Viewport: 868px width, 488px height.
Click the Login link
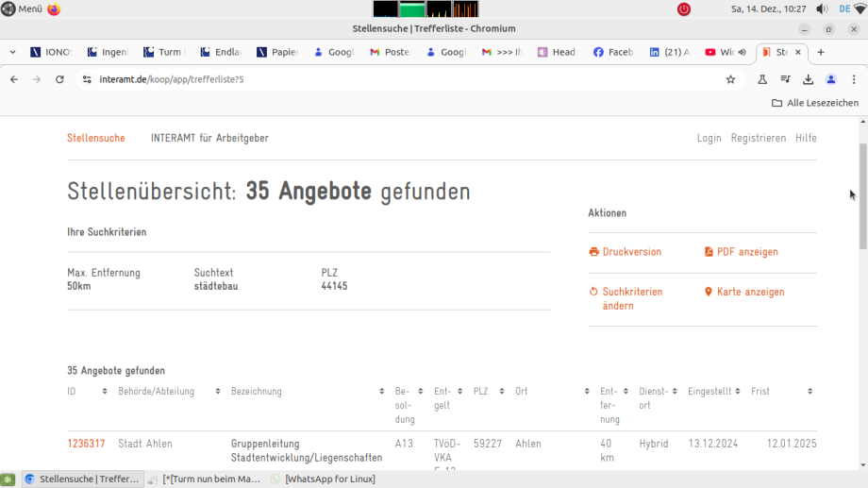pyautogui.click(x=709, y=138)
